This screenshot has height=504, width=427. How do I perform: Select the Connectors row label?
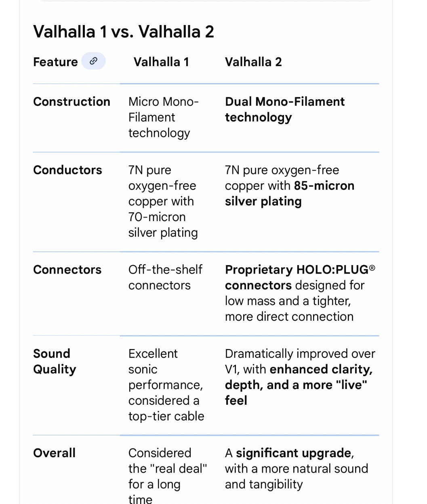[x=67, y=270]
